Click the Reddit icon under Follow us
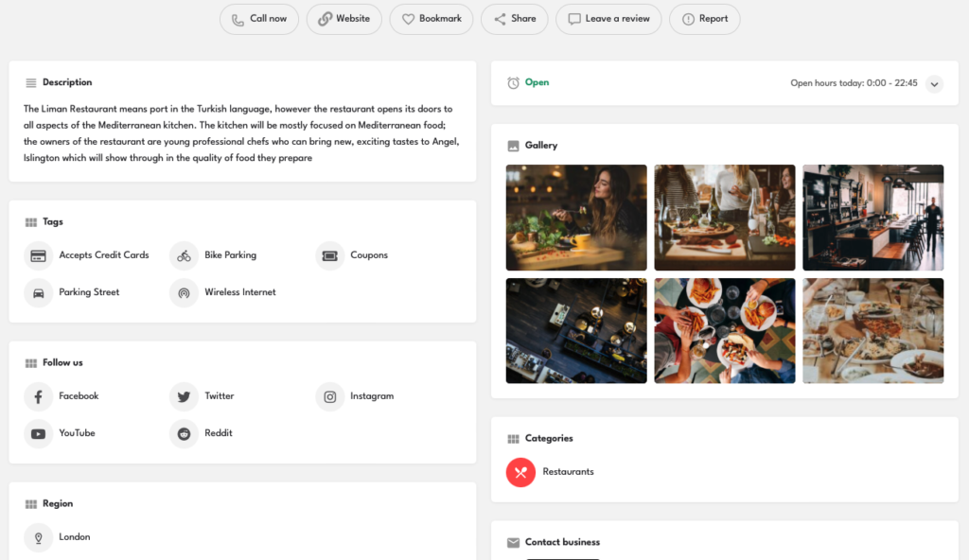 184,433
